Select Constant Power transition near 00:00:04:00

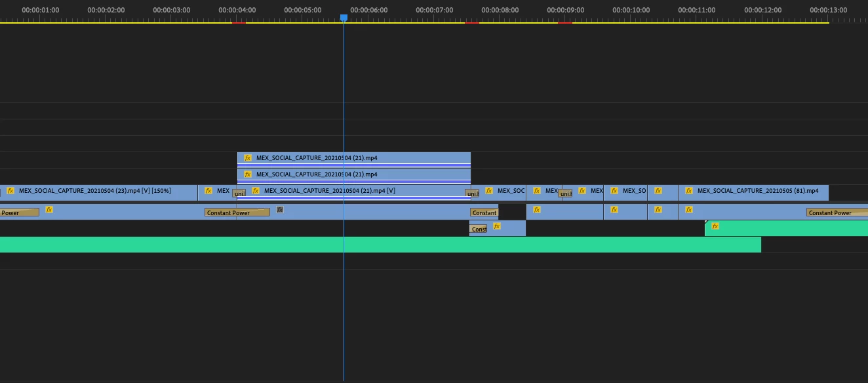[237, 212]
